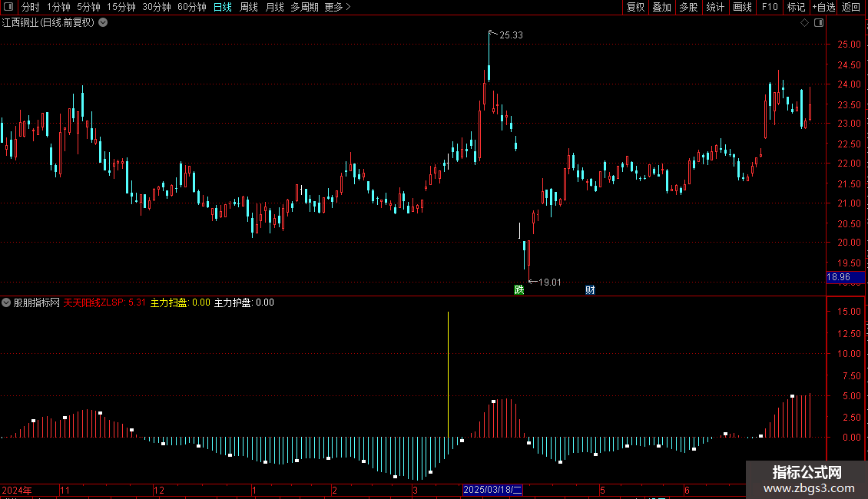
Task: Click the tall yellow signal line
Action: (448, 375)
